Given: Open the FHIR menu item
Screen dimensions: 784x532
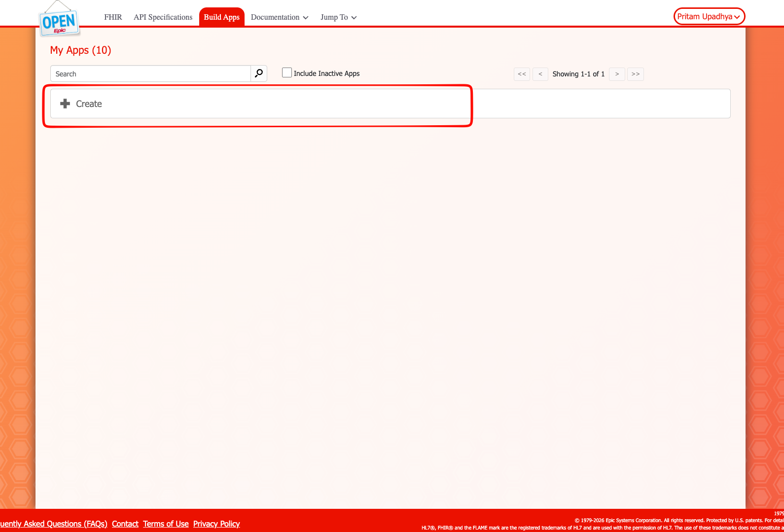Looking at the screenshot, I should [x=113, y=17].
